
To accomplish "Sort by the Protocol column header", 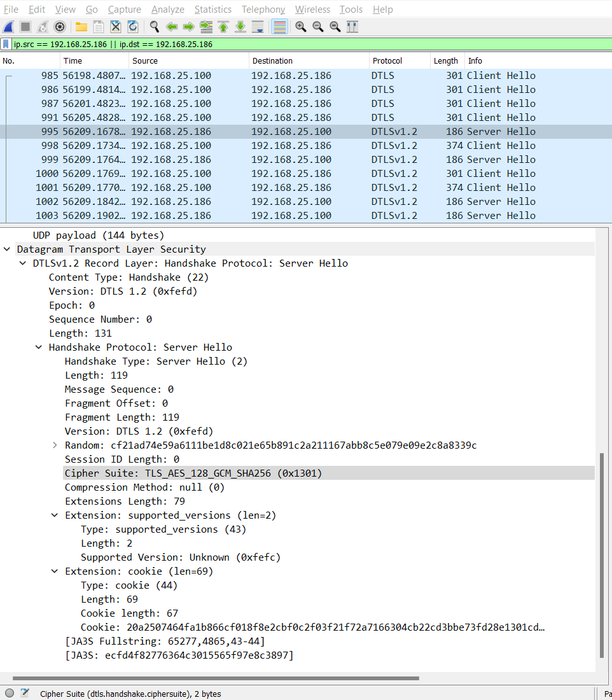I will click(x=400, y=60).
